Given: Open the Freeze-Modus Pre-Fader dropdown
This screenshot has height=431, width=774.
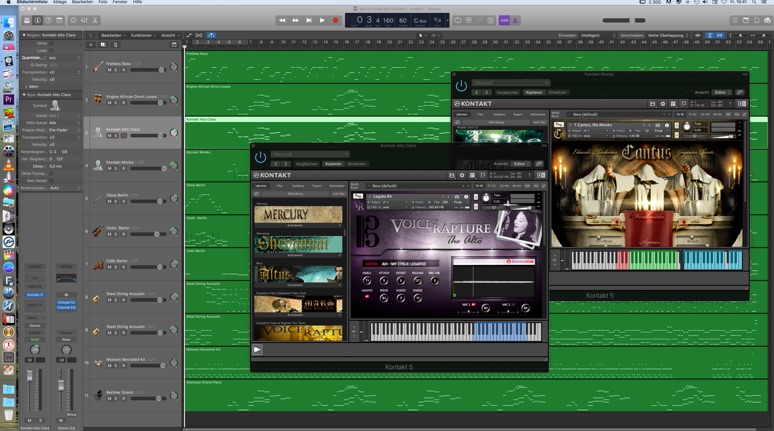Looking at the screenshot, I should pos(64,130).
